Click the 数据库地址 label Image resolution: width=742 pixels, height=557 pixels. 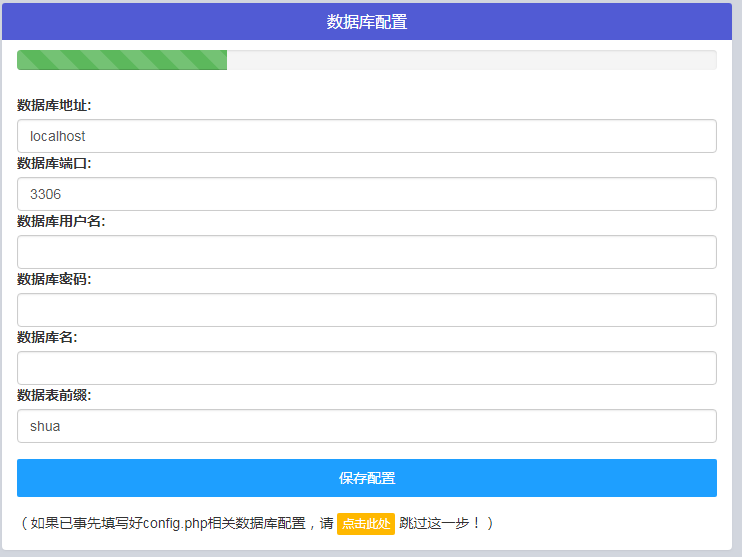[x=54, y=105]
